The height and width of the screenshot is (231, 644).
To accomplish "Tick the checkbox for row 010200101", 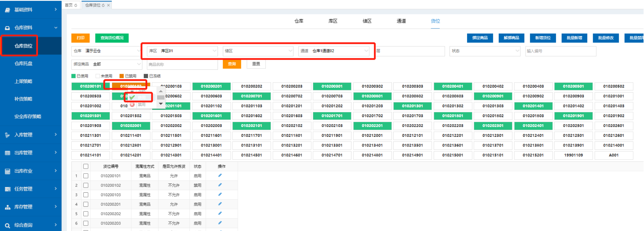I will point(86,176).
